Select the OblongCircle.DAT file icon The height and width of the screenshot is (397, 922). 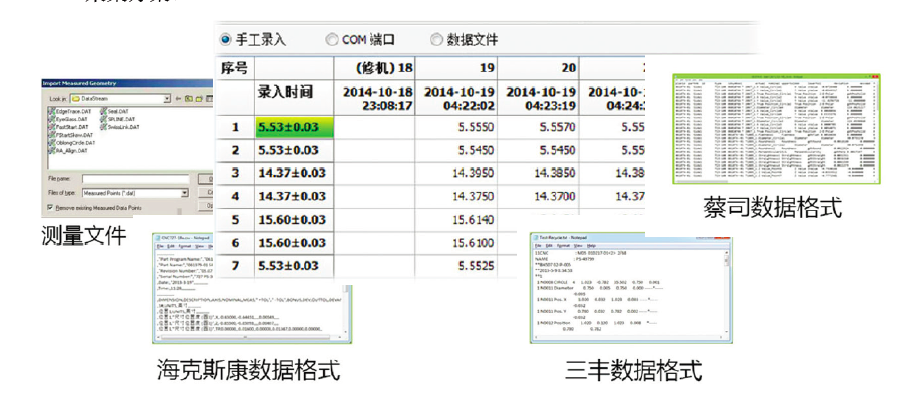tap(51, 143)
